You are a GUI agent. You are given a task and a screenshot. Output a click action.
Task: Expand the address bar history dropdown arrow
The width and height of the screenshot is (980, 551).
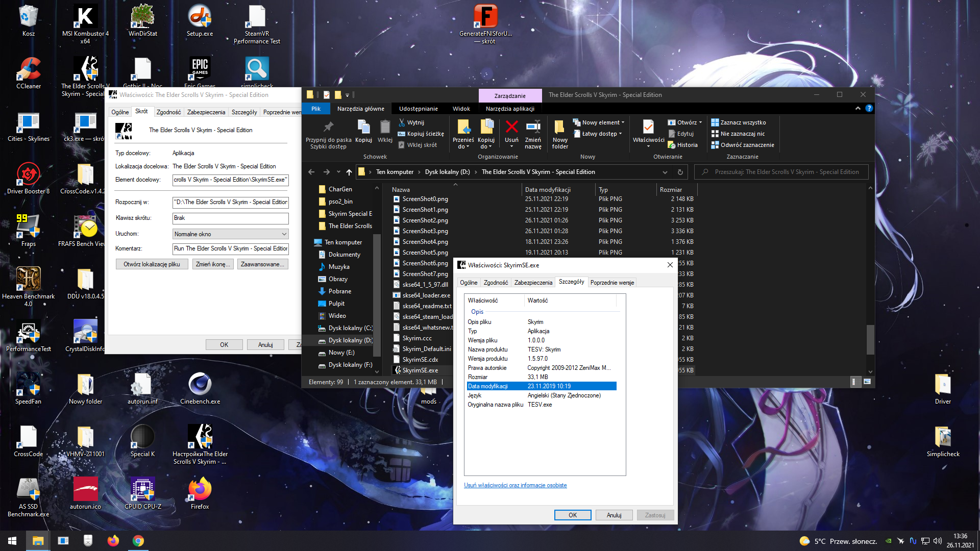coord(665,172)
